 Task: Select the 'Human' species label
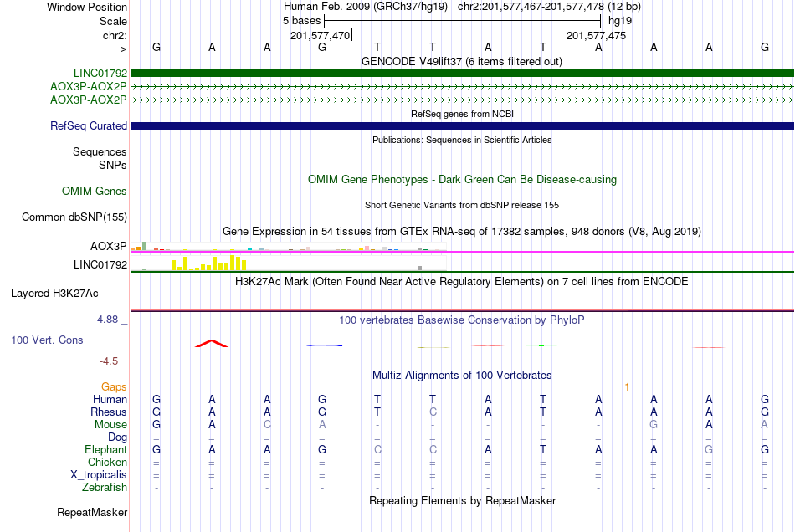coord(110,399)
